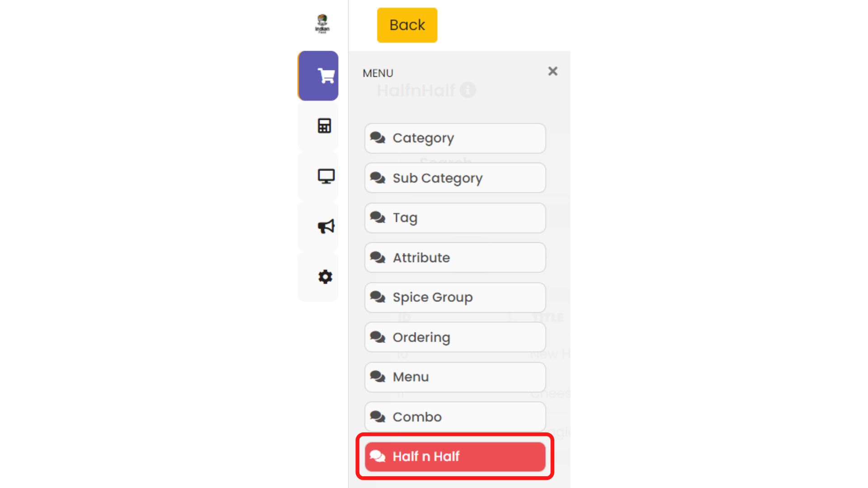Image resolution: width=868 pixels, height=488 pixels.
Task: Open the Category menu item
Action: 455,138
